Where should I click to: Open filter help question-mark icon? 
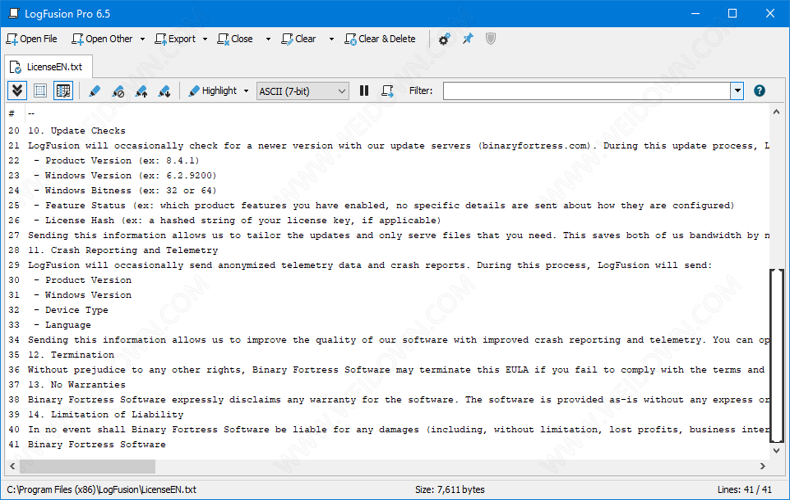[759, 91]
